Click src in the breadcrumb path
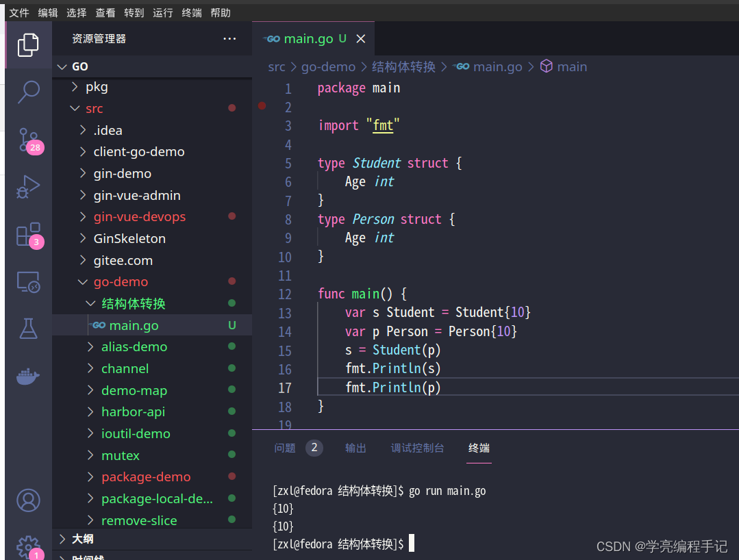This screenshot has width=739, height=560. (277, 67)
